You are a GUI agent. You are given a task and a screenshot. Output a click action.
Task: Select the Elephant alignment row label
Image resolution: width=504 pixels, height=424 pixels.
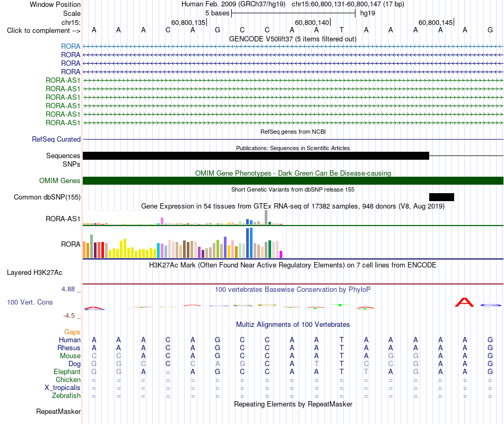(67, 371)
